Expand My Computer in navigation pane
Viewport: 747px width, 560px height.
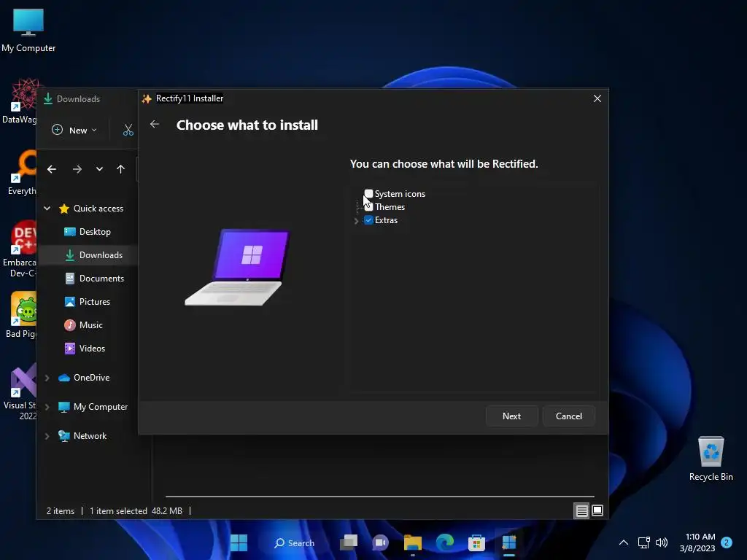coord(47,407)
